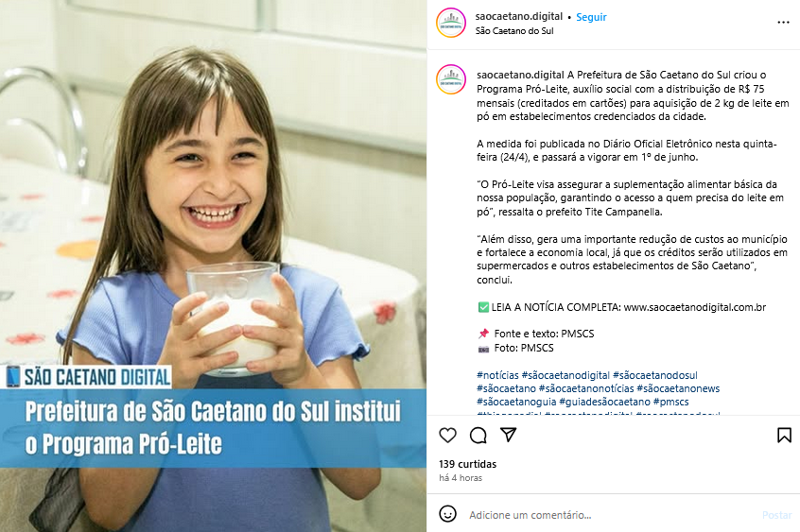800x532 pixels.
Task: Open the saocaetano.digital username in header
Action: point(519,16)
